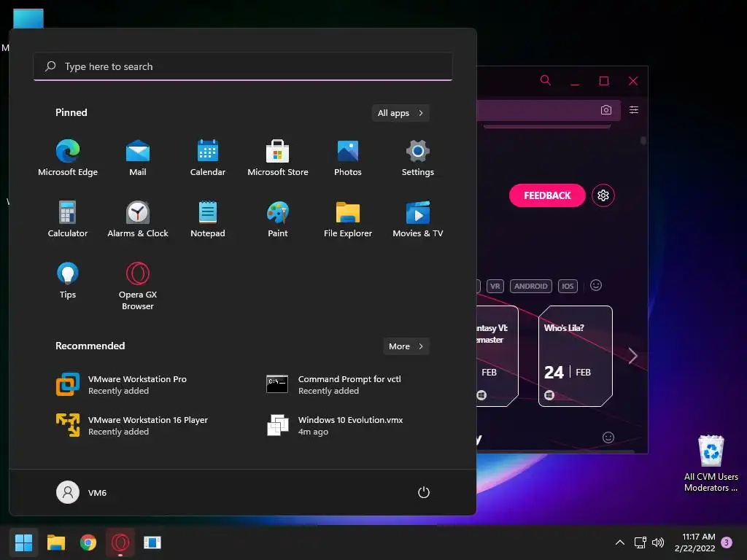Open Alarms & Clock
Viewport: 747px width, 560px height.
point(138,219)
